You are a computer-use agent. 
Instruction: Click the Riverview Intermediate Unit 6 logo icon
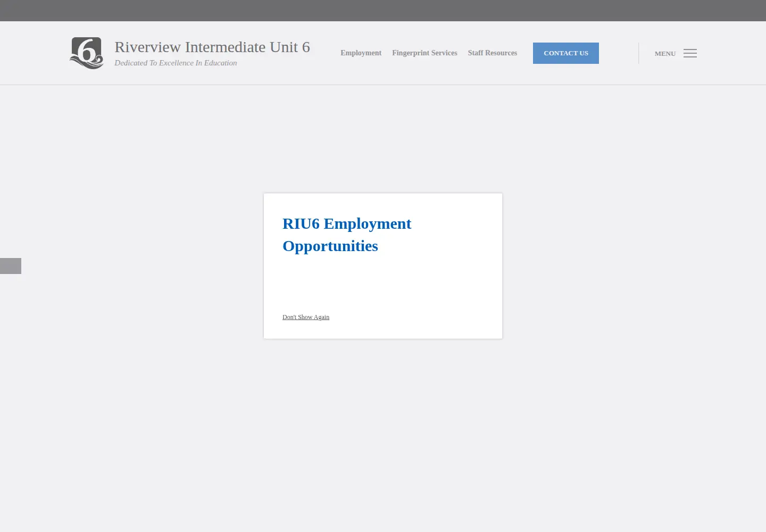click(x=86, y=53)
